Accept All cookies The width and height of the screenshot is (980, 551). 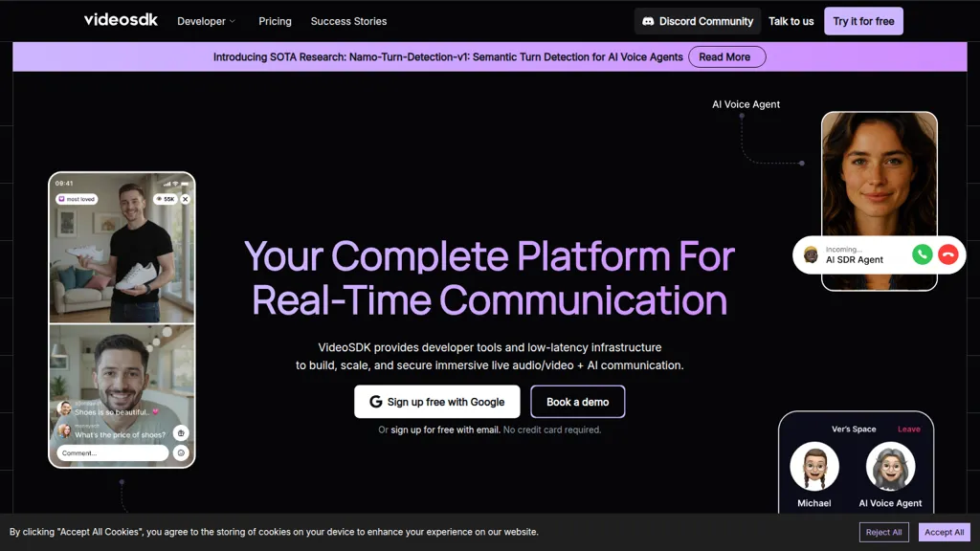pyautogui.click(x=944, y=532)
